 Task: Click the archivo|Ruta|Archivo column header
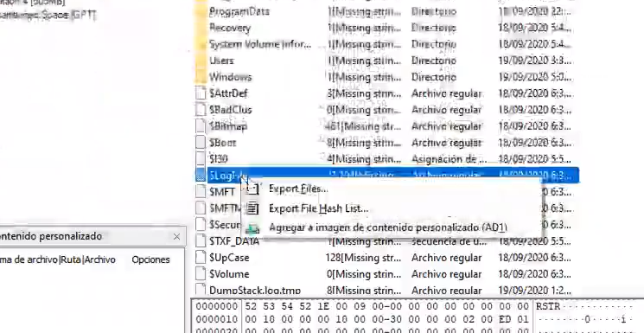click(x=58, y=259)
